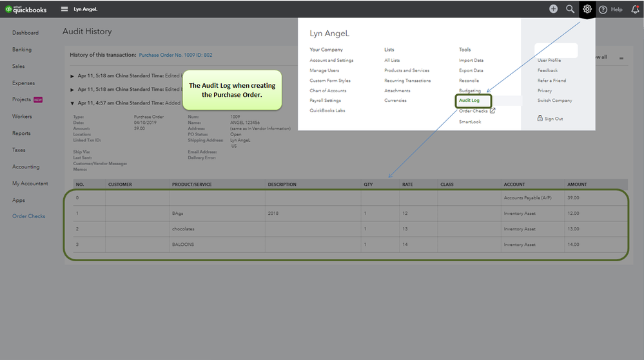Open SmartLook under Tools

pyautogui.click(x=470, y=122)
